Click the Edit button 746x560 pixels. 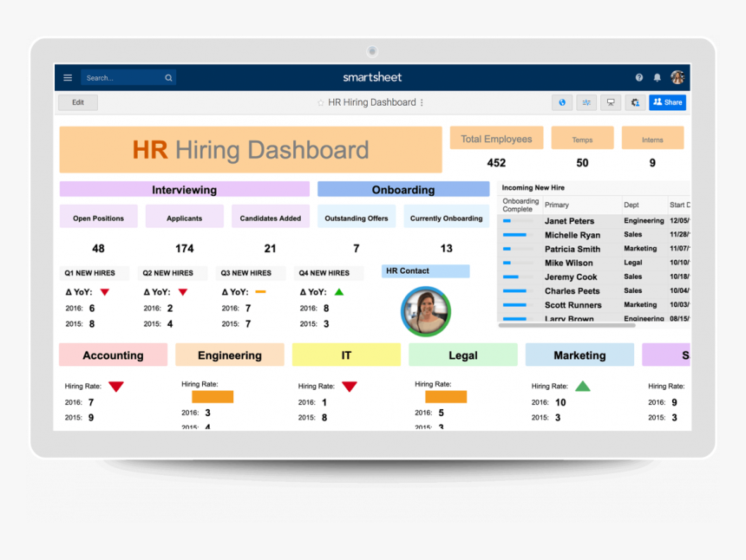point(78,102)
